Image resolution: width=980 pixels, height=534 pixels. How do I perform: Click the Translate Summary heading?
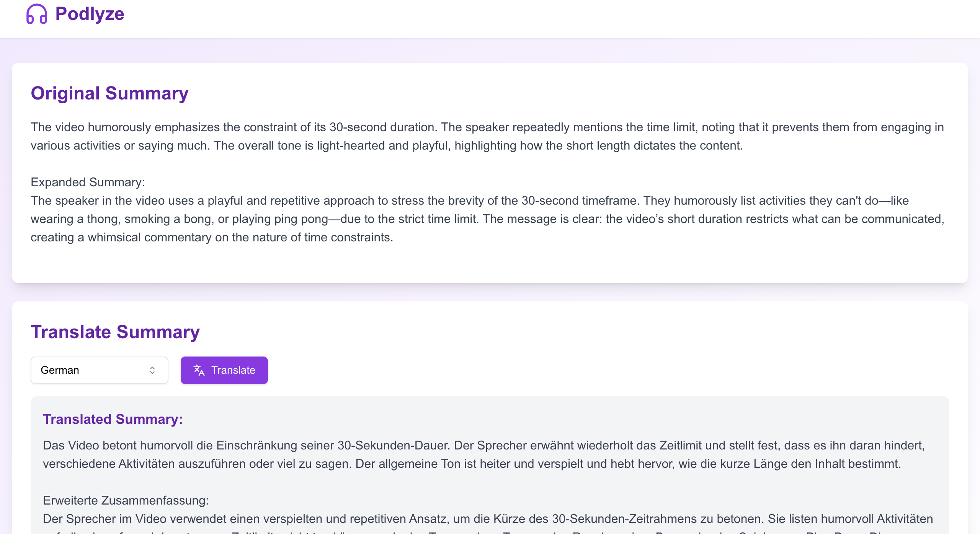coord(115,332)
